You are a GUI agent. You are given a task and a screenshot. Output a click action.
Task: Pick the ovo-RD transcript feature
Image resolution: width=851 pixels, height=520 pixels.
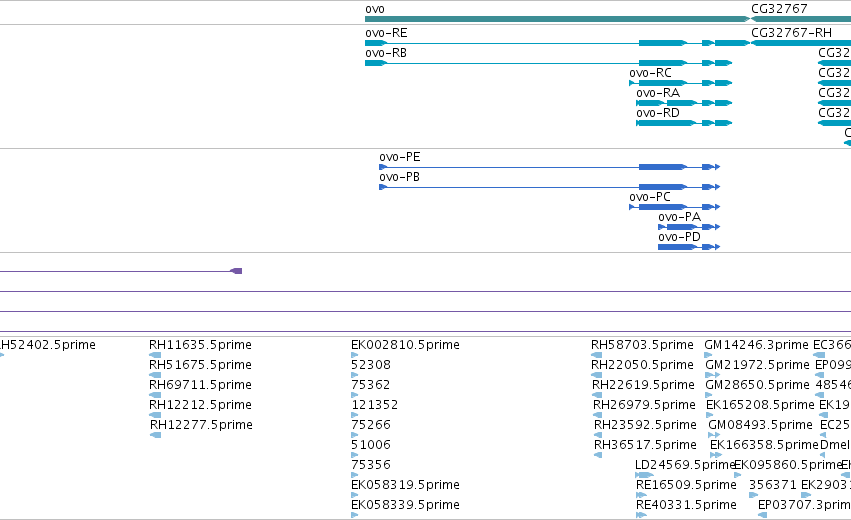coord(684,123)
